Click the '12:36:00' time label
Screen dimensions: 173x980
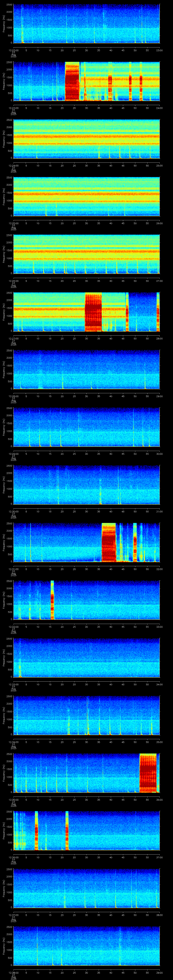[13, 857]
